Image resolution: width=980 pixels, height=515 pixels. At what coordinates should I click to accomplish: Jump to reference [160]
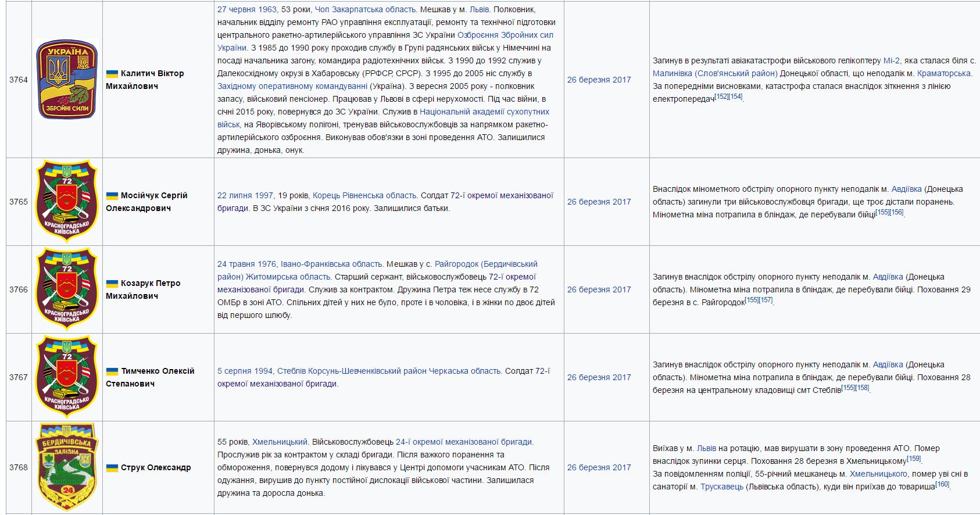coord(942,484)
